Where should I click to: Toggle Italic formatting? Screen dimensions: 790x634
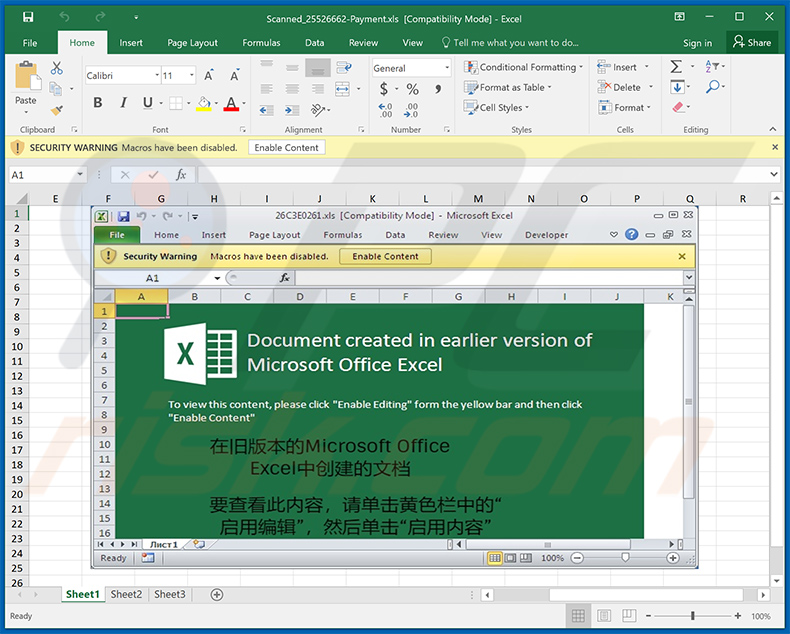tap(123, 103)
